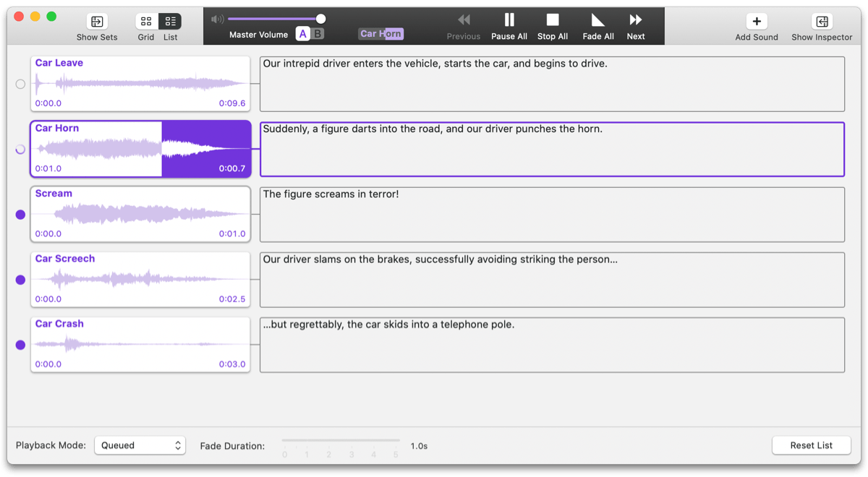Play the Car Crash sound tile
868x477 pixels.
pos(140,345)
